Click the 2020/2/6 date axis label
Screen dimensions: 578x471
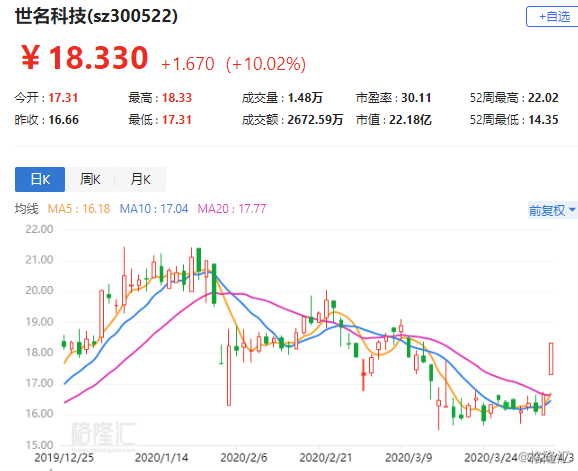[x=244, y=458]
